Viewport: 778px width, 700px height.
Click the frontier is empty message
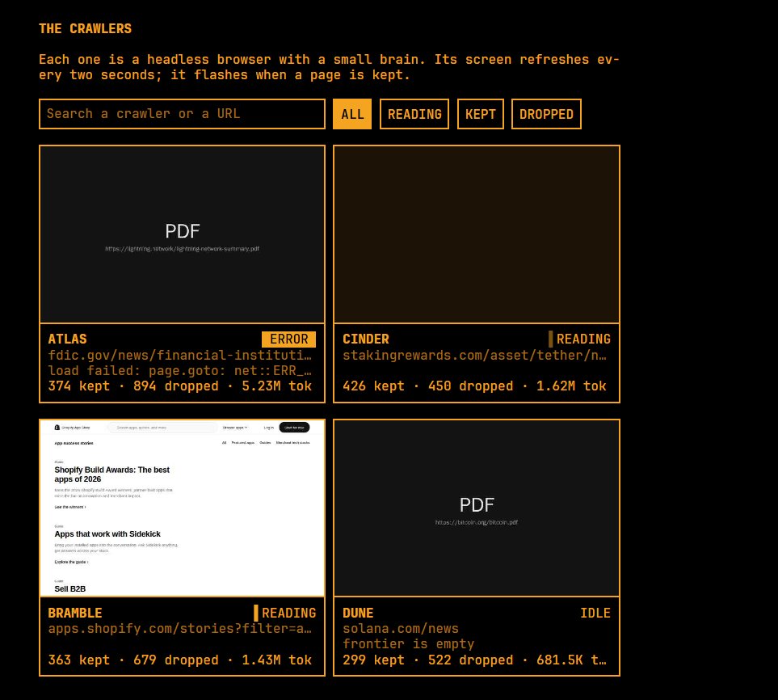coord(408,644)
